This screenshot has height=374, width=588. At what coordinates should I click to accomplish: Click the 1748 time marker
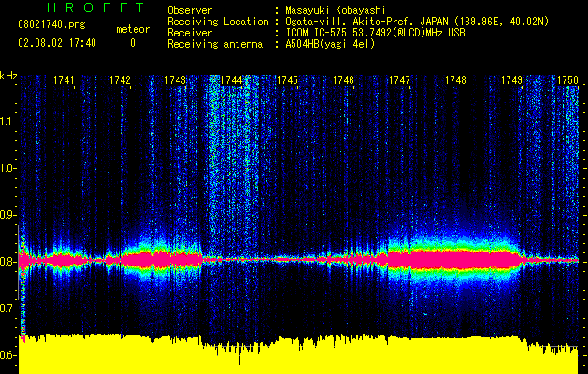coord(455,80)
